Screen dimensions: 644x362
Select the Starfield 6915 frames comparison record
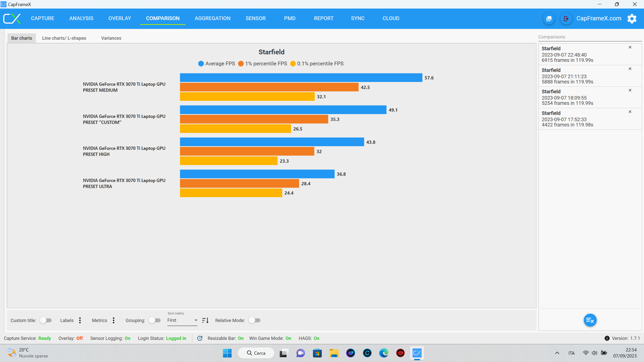(590, 54)
